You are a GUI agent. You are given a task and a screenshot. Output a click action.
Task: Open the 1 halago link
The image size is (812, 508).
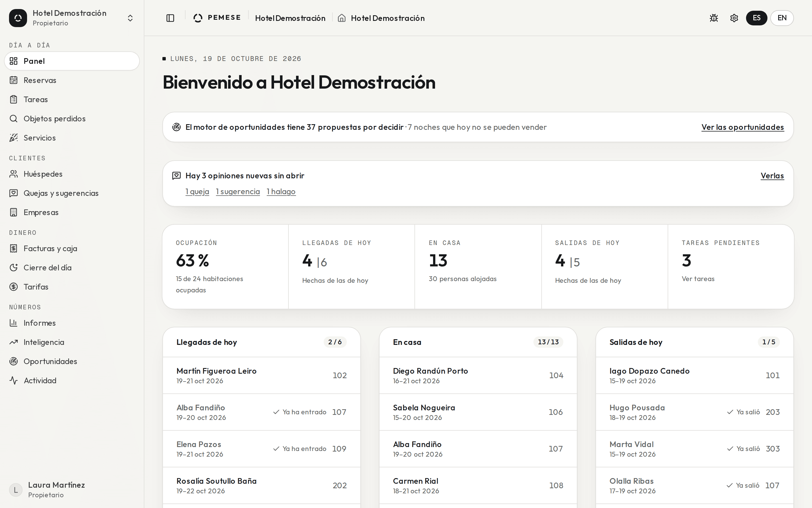tap(281, 192)
